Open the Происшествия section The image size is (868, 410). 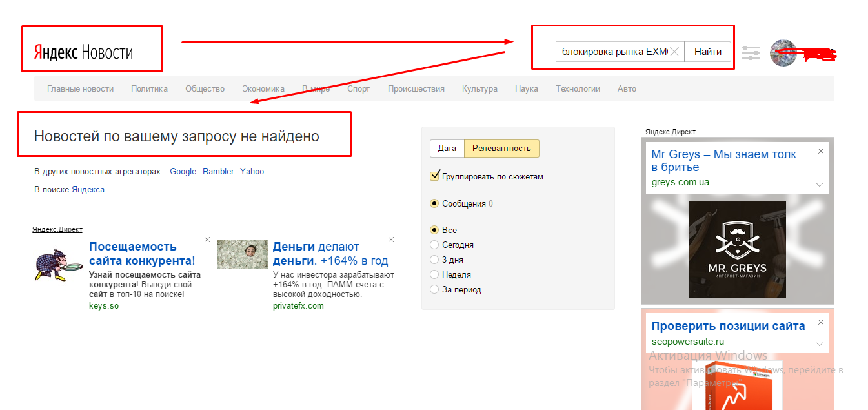[416, 89]
